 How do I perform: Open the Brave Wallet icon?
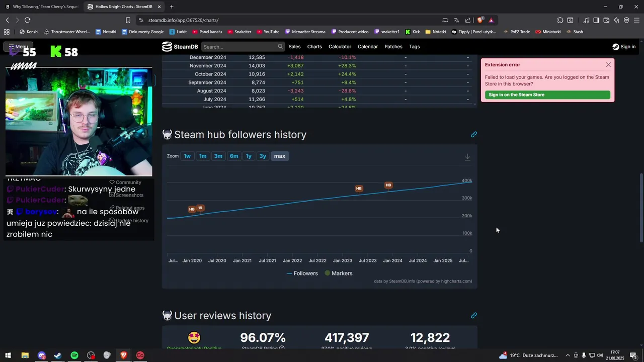606,20
